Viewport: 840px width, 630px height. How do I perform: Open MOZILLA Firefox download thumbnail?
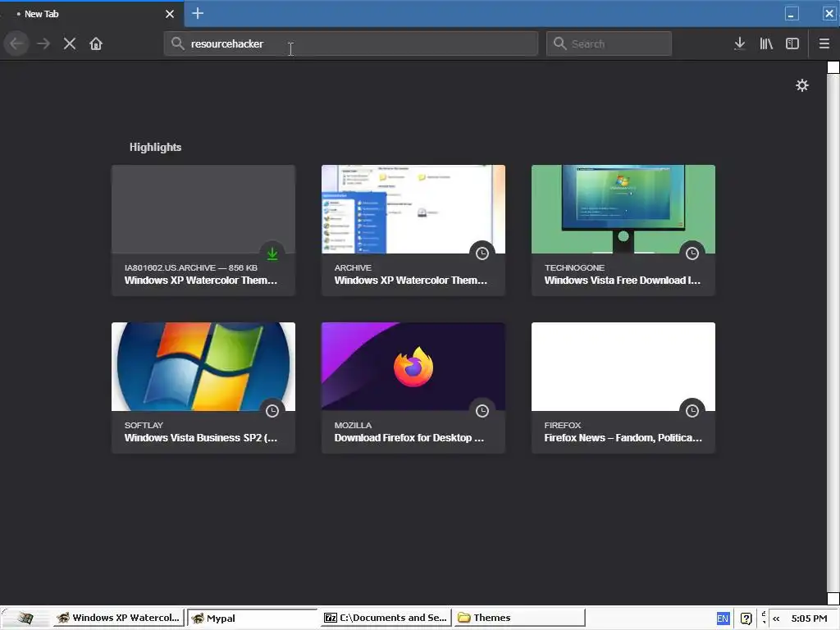(413, 367)
